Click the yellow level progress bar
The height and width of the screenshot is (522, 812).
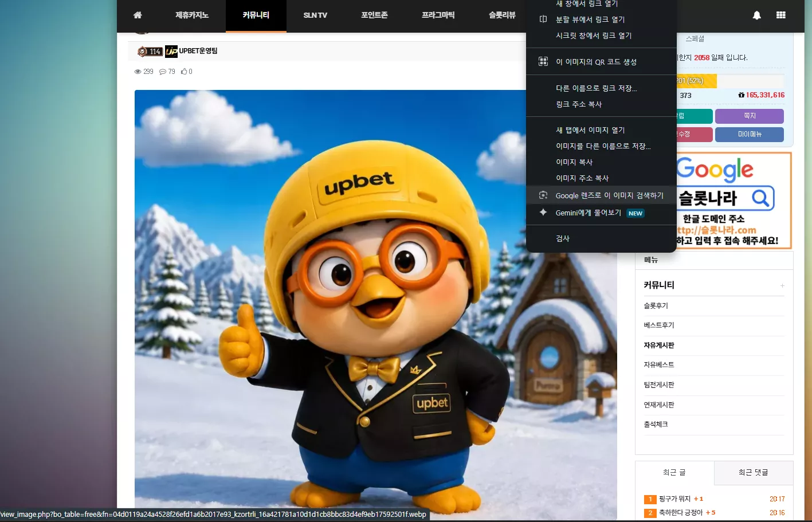coord(696,81)
